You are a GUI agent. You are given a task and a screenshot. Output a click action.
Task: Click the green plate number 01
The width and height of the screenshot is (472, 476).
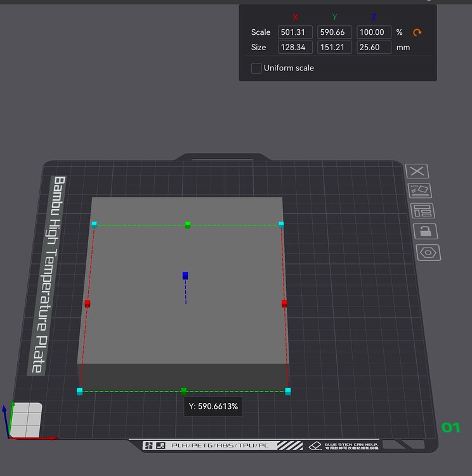450,427
